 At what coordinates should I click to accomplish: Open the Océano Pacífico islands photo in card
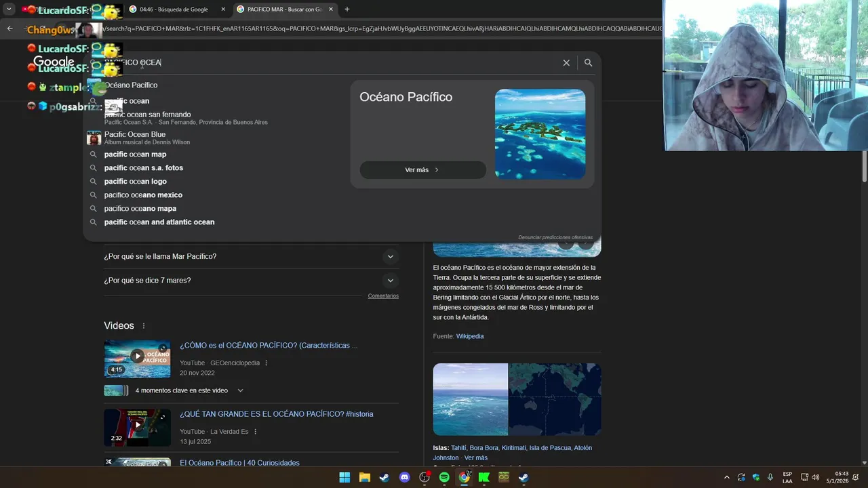pos(540,134)
